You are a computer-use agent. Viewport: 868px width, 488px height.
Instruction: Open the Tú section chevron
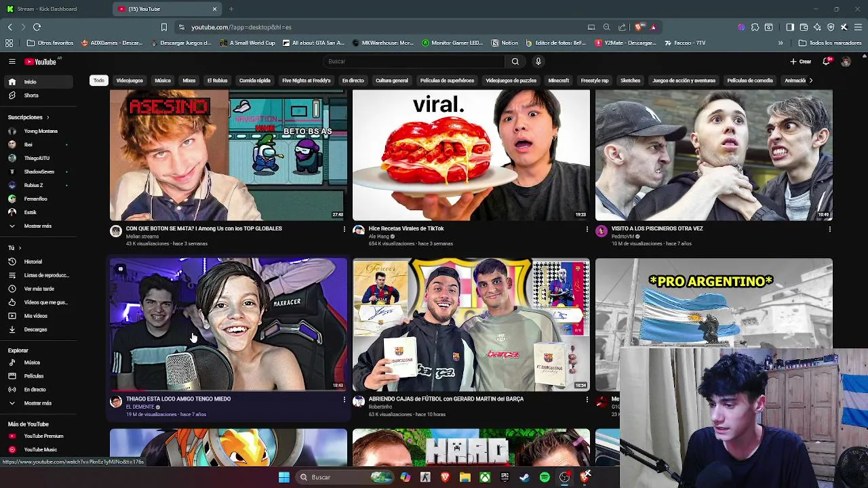pyautogui.click(x=20, y=248)
